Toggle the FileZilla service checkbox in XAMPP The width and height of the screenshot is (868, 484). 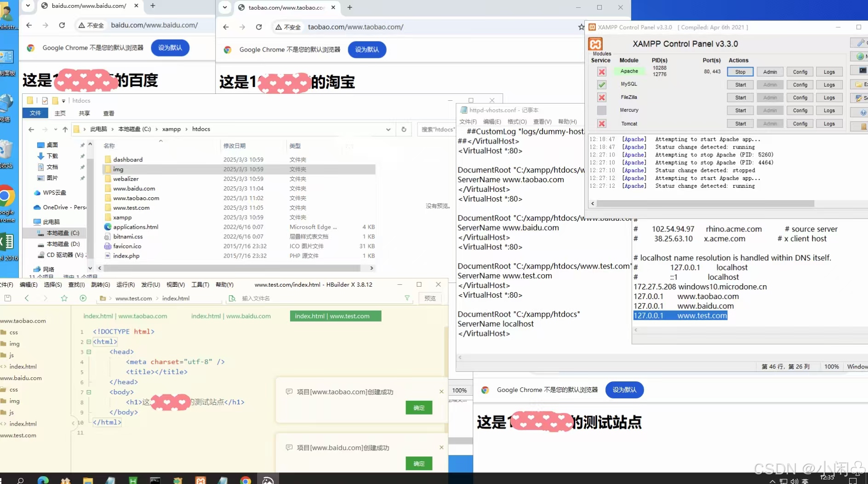click(x=601, y=98)
